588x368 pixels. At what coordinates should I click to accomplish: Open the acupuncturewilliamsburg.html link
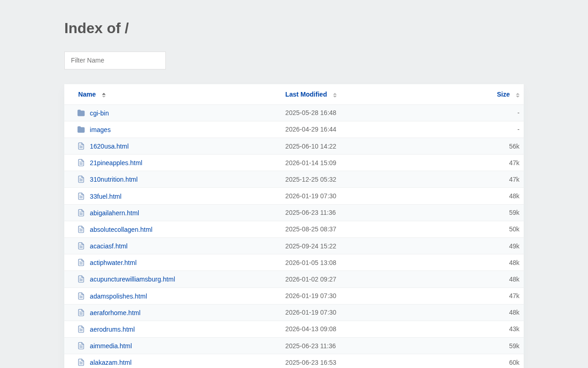pos(132,279)
